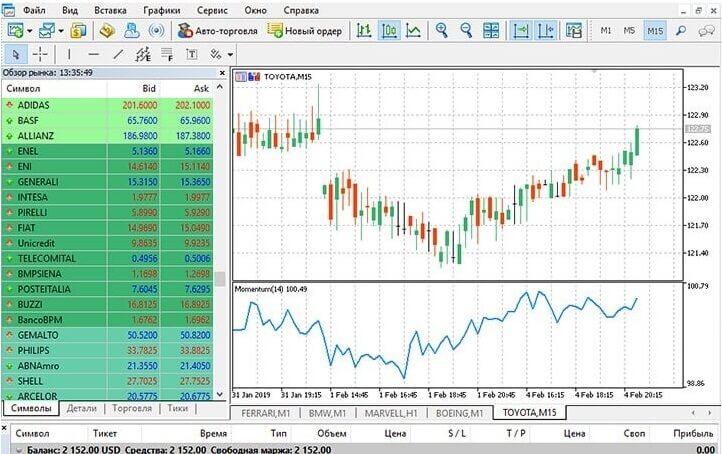Switch to Торговля tab

132,408
